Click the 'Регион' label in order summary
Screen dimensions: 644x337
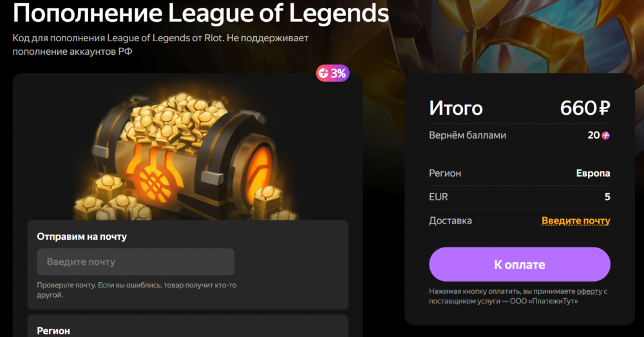(x=445, y=173)
